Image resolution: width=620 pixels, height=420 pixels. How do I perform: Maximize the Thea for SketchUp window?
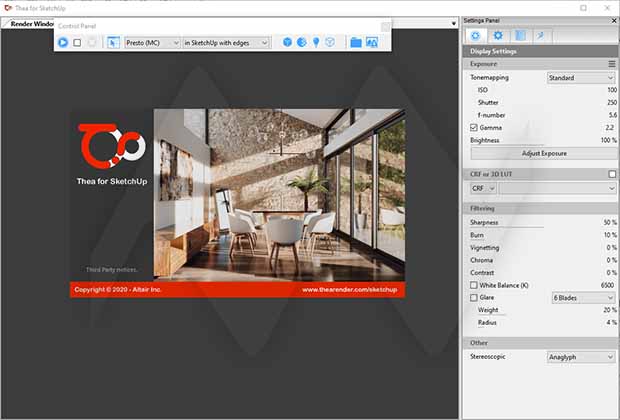coord(583,8)
